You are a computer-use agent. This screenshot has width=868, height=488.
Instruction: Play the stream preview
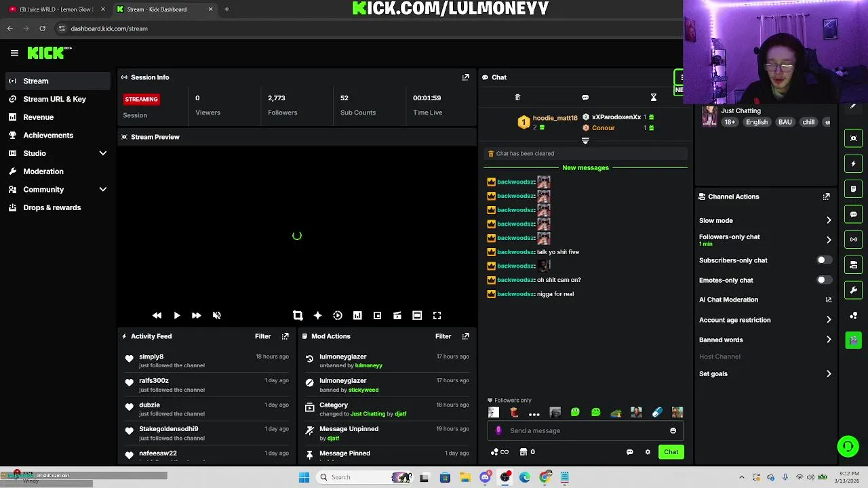tap(176, 316)
